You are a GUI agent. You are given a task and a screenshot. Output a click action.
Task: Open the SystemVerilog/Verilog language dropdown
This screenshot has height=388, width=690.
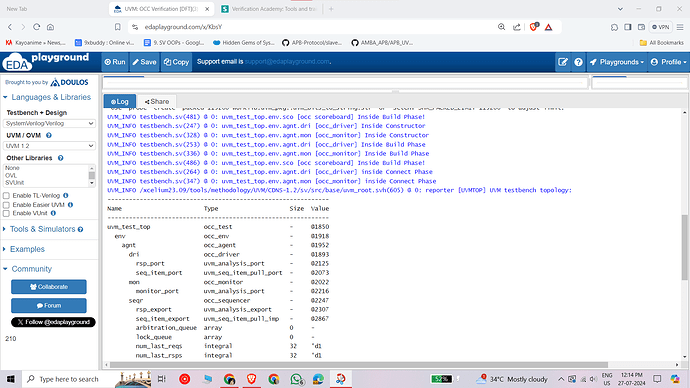49,124
